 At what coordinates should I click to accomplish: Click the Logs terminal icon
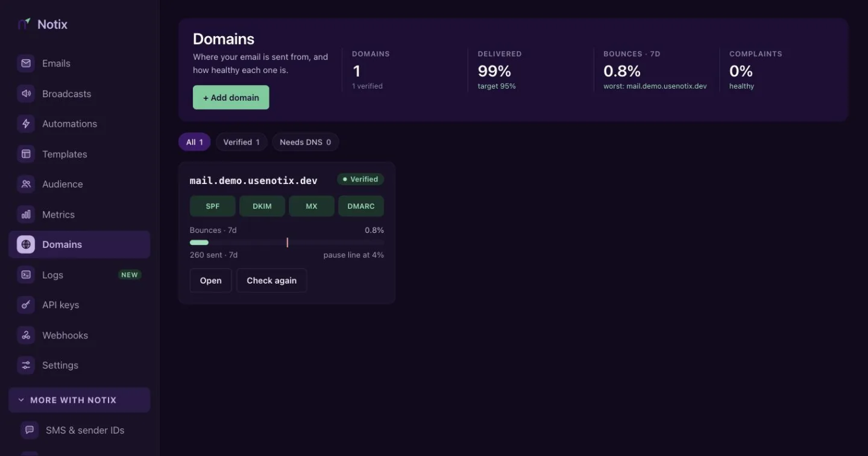pos(26,274)
